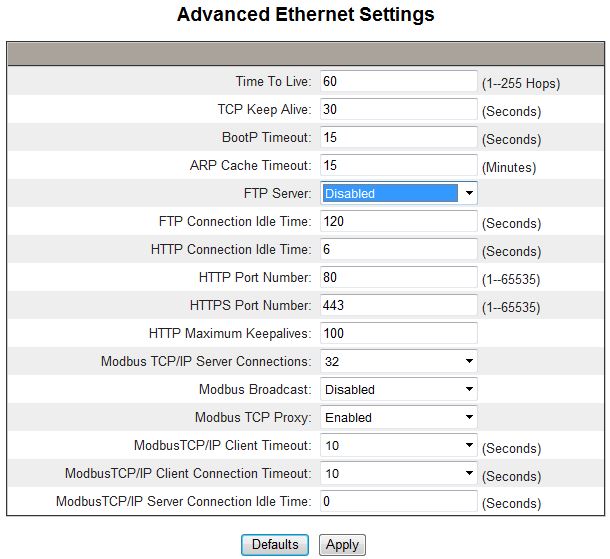Click the '(Minutes)' unit label
Image resolution: width=610 pixels, height=559 pixels.
[x=509, y=167]
